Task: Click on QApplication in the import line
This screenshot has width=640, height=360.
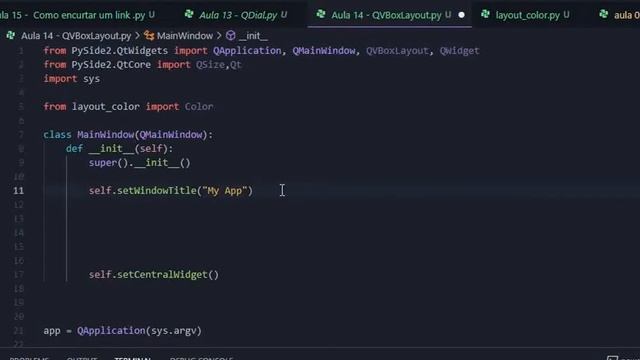Action: [247, 51]
